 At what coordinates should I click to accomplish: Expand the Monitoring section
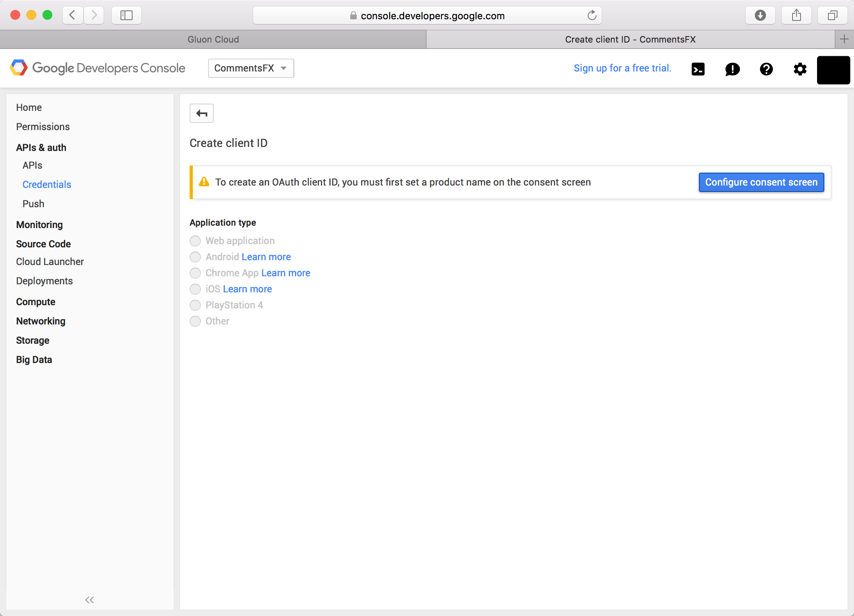tap(39, 224)
